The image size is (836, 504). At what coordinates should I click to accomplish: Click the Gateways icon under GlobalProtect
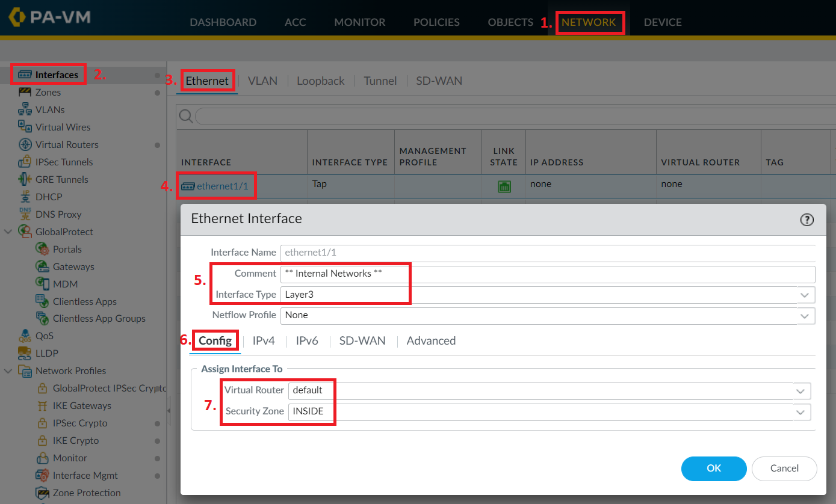[x=42, y=266]
